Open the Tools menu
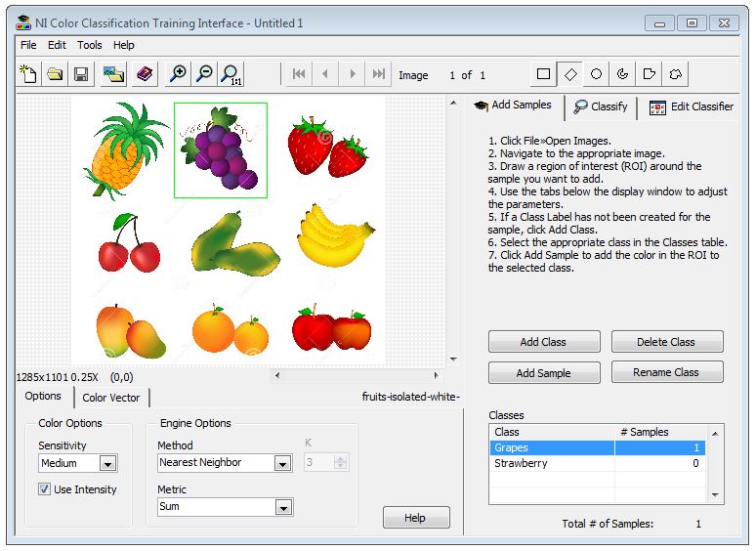Image resolution: width=756 pixels, height=551 pixels. (x=90, y=45)
